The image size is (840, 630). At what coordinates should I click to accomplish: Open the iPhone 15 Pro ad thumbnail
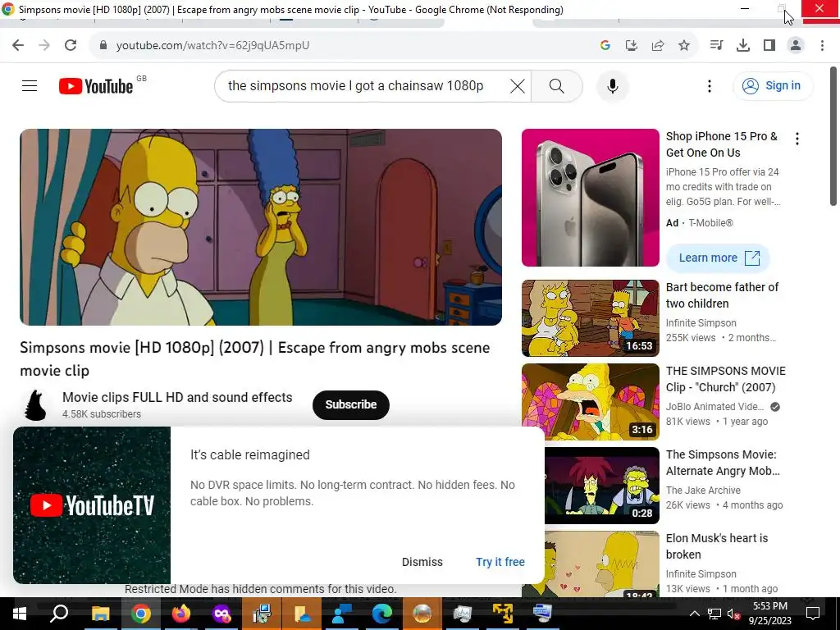coord(591,197)
